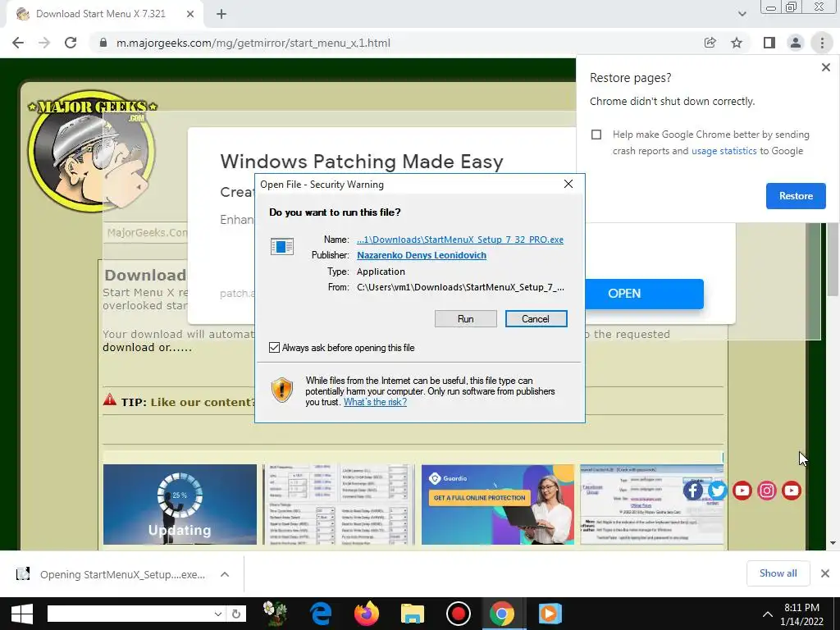The image size is (840, 630).
Task: Open Chrome three-dot menu
Action: [x=822, y=43]
